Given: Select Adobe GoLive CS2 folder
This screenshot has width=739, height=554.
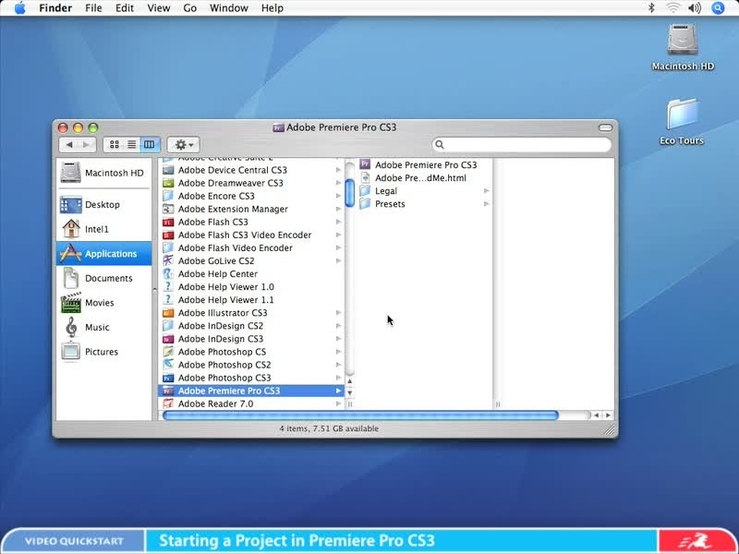Looking at the screenshot, I should point(252,261).
